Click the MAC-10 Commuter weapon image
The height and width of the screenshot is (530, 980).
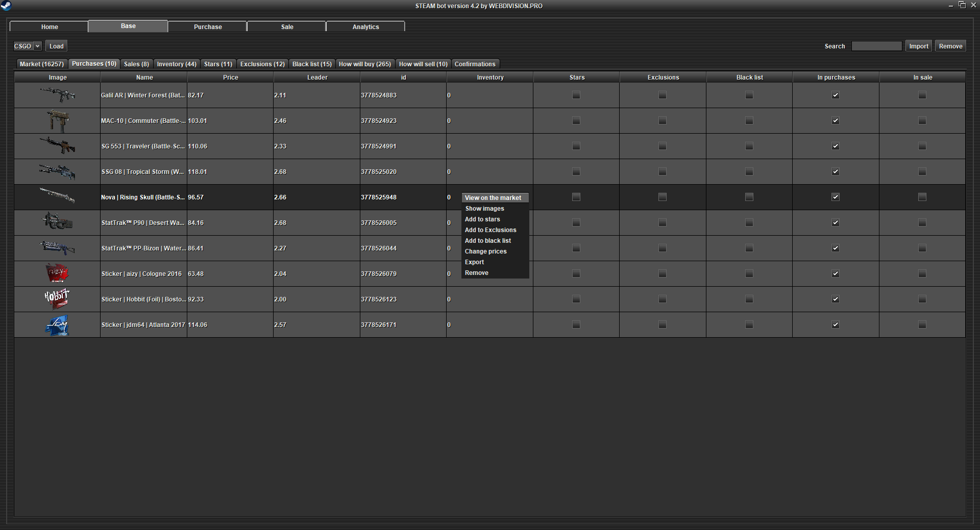point(57,121)
